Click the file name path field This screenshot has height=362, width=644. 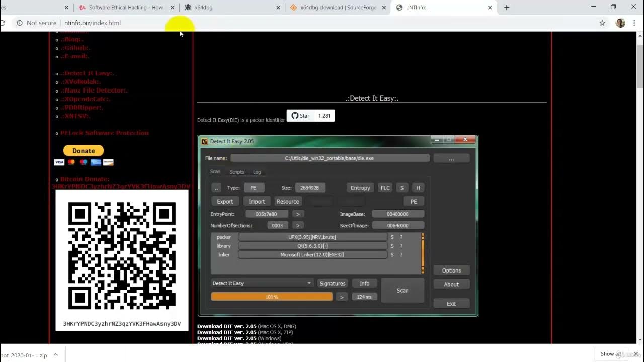click(330, 158)
